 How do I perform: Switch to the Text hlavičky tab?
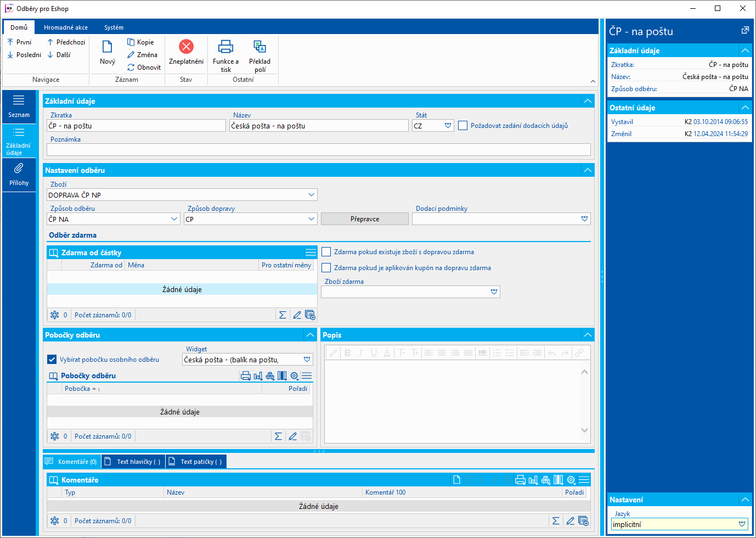pos(133,462)
